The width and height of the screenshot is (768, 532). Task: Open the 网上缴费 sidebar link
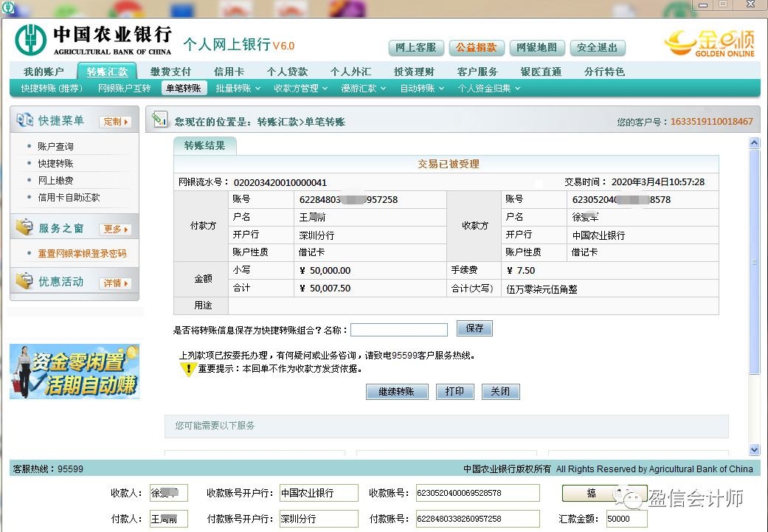55,181
